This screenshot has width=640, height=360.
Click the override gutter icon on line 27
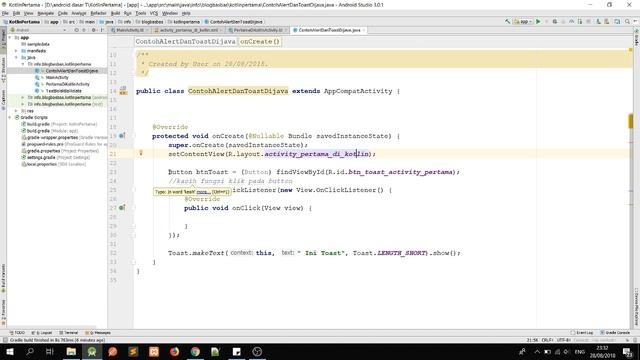[x=122, y=208]
